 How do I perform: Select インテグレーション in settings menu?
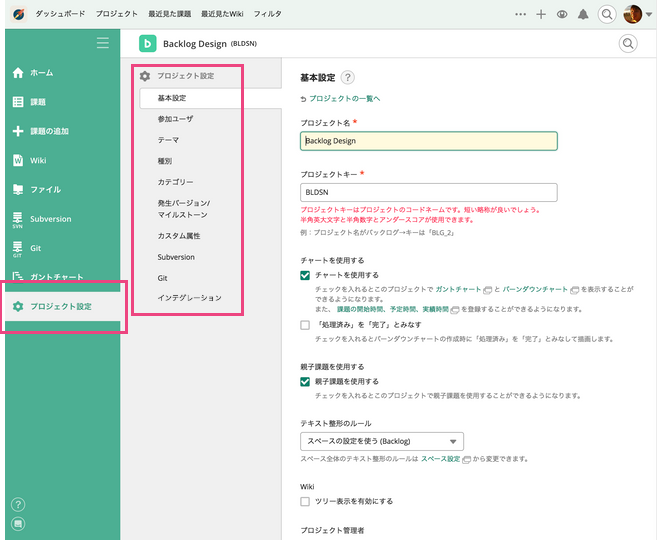coord(189,298)
